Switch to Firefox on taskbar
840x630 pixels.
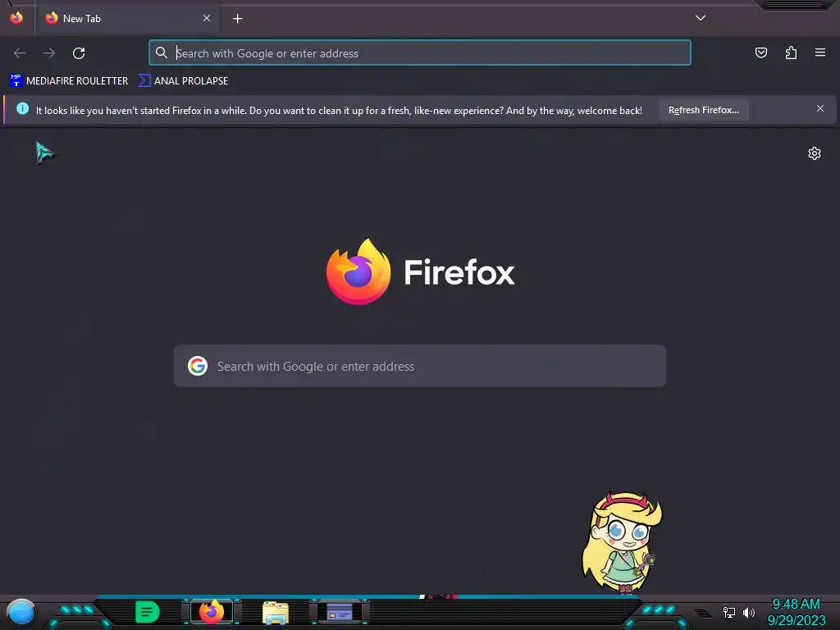[212, 612]
